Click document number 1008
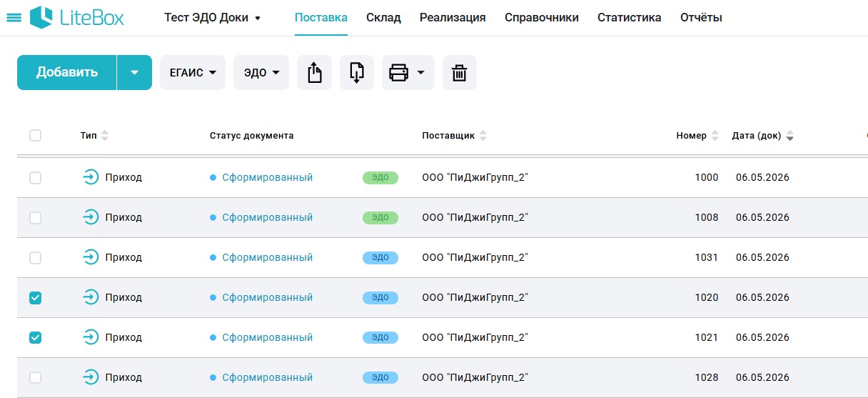Screen dimensions: 868x398 [707, 217]
